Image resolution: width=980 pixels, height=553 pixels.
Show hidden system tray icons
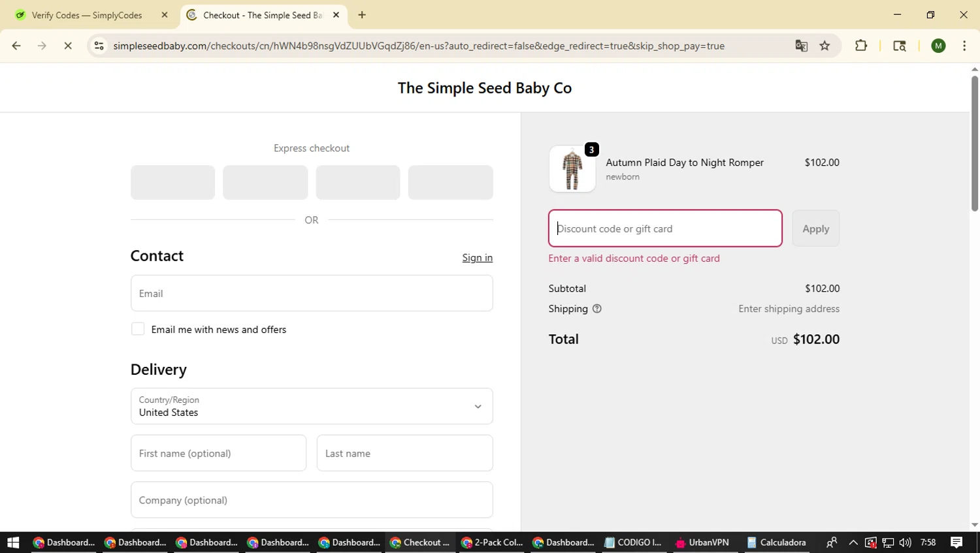click(853, 543)
